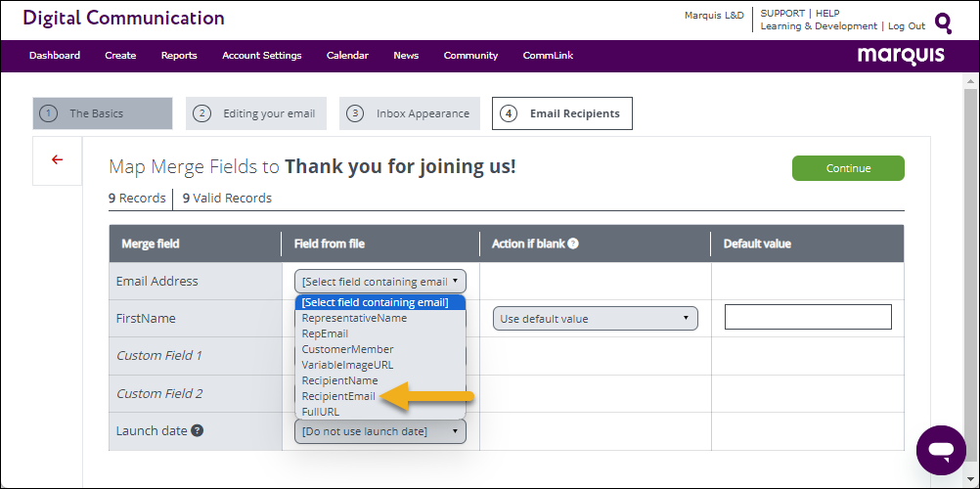The height and width of the screenshot is (489, 980).
Task: Click the red back arrow icon
Action: click(x=57, y=159)
